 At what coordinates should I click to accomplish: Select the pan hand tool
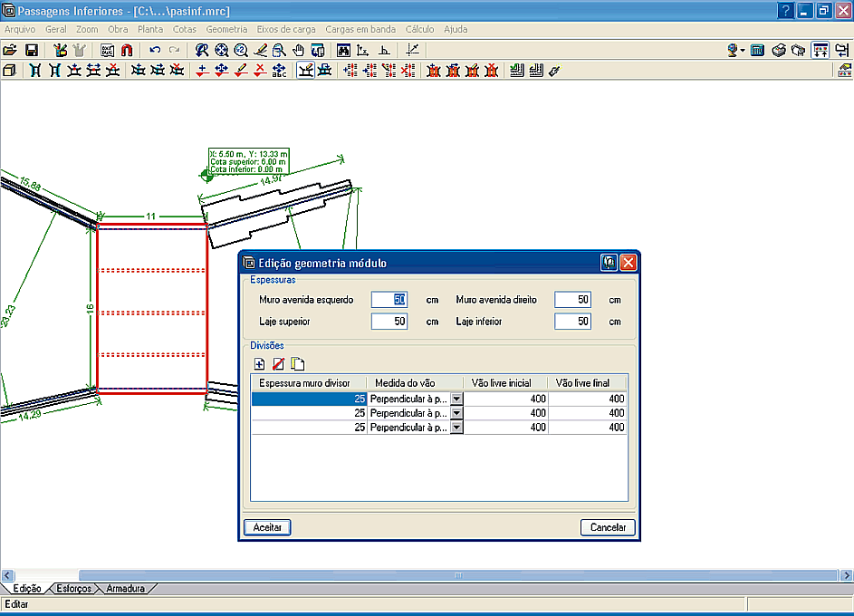(x=298, y=50)
